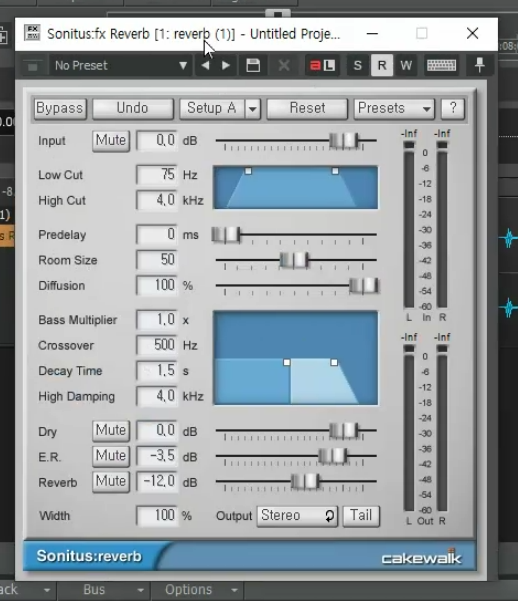The width and height of the screenshot is (518, 601).
Task: Click the plugin FX icon in title bar
Action: pyautogui.click(x=32, y=33)
